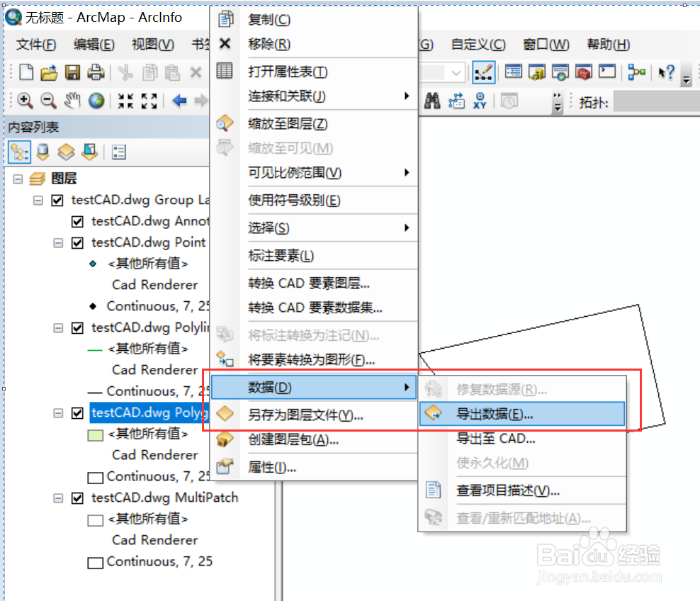Select 缩放至图层(Z) menu entry
Viewport: 700px width, 601px height.
point(314,123)
